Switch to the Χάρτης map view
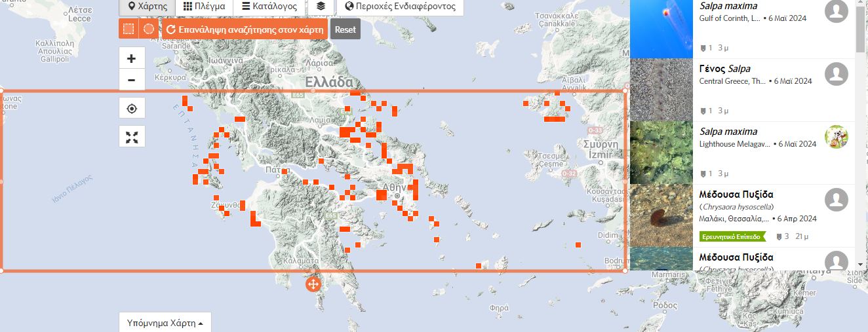Screen dimensions: 868x332 point(148,7)
